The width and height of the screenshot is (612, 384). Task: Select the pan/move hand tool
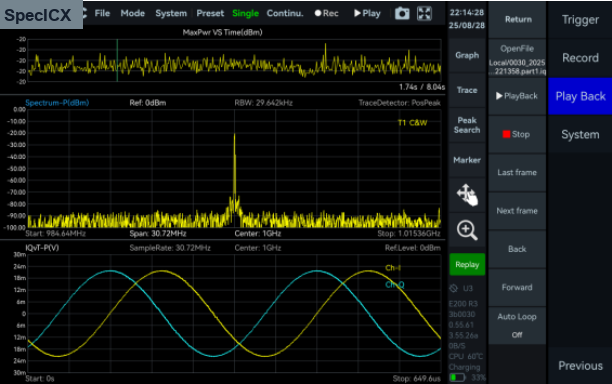467,195
